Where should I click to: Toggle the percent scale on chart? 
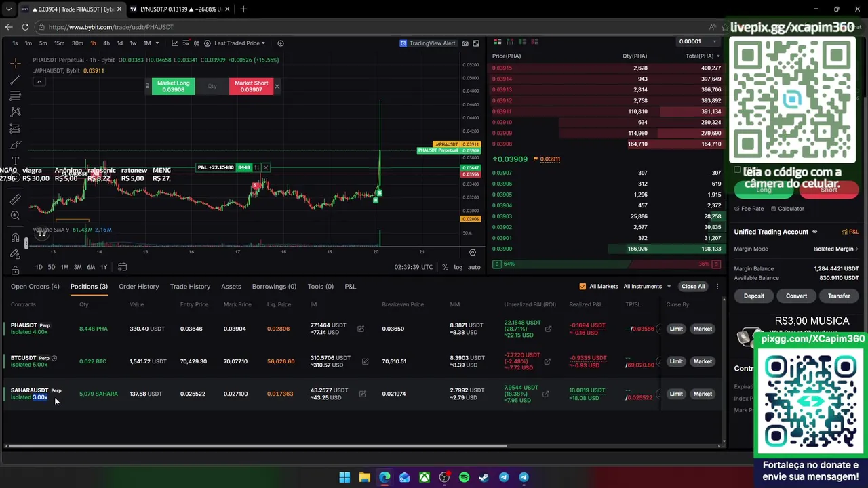point(445,267)
